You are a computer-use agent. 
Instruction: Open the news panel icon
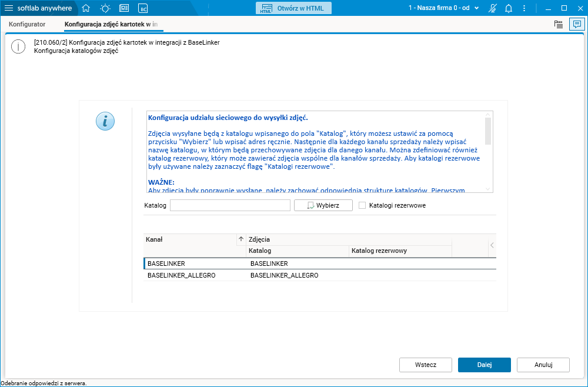123,8
